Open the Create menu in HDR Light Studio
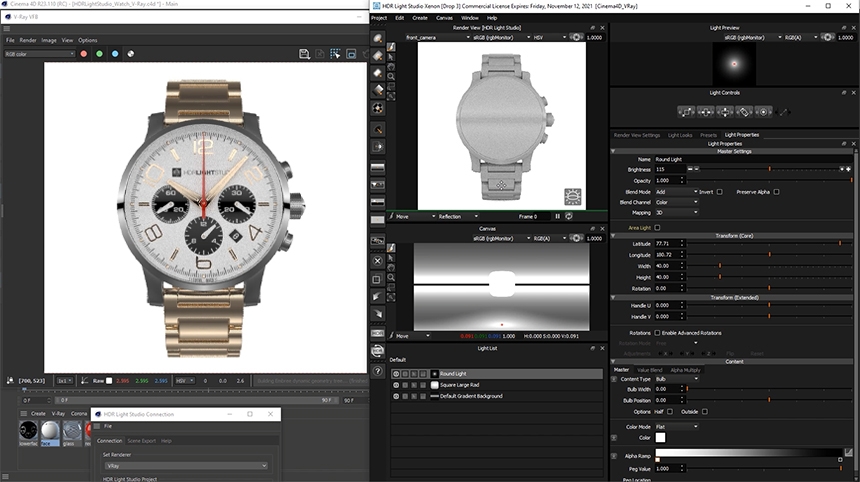 420,18
